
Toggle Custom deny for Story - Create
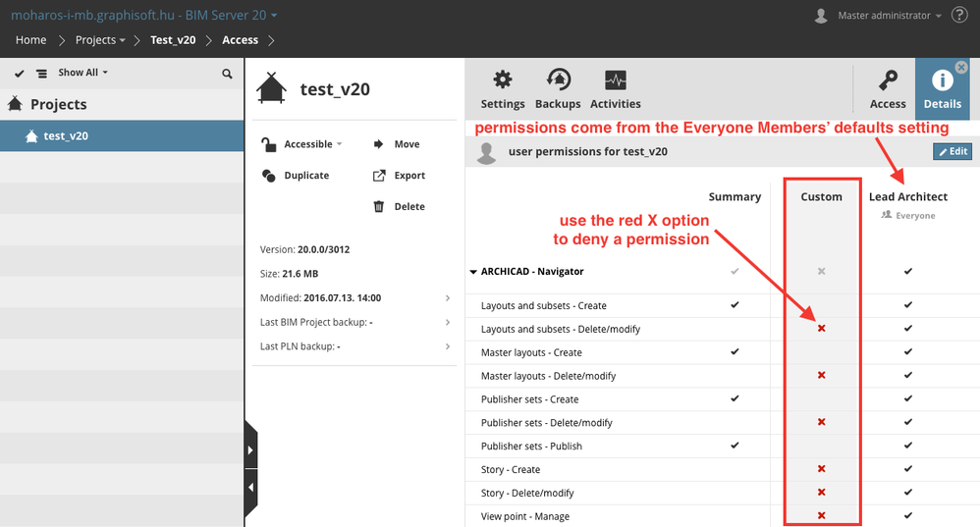tap(821, 469)
